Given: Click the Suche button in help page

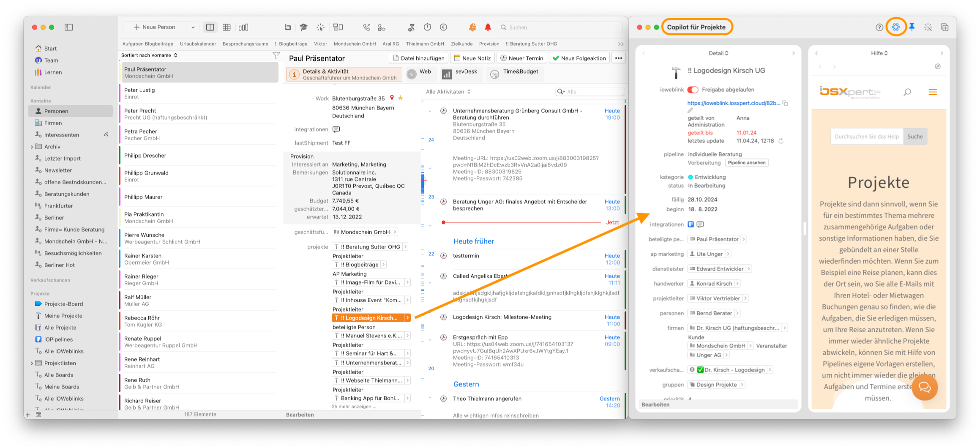Looking at the screenshot, I should tap(915, 137).
